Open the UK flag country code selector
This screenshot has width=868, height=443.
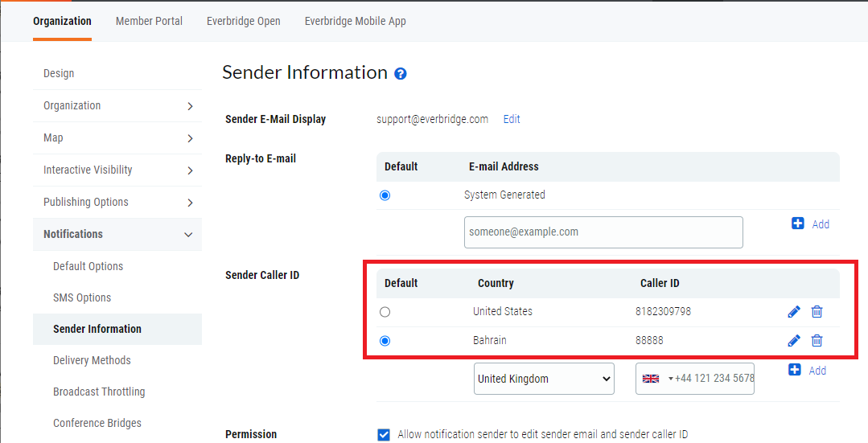tap(656, 379)
